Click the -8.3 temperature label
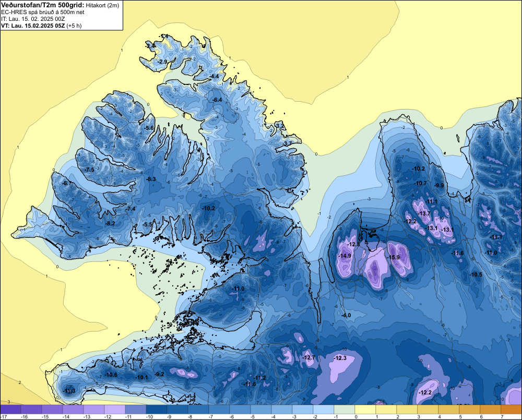The width and height of the screenshot is (522, 420). (151, 179)
